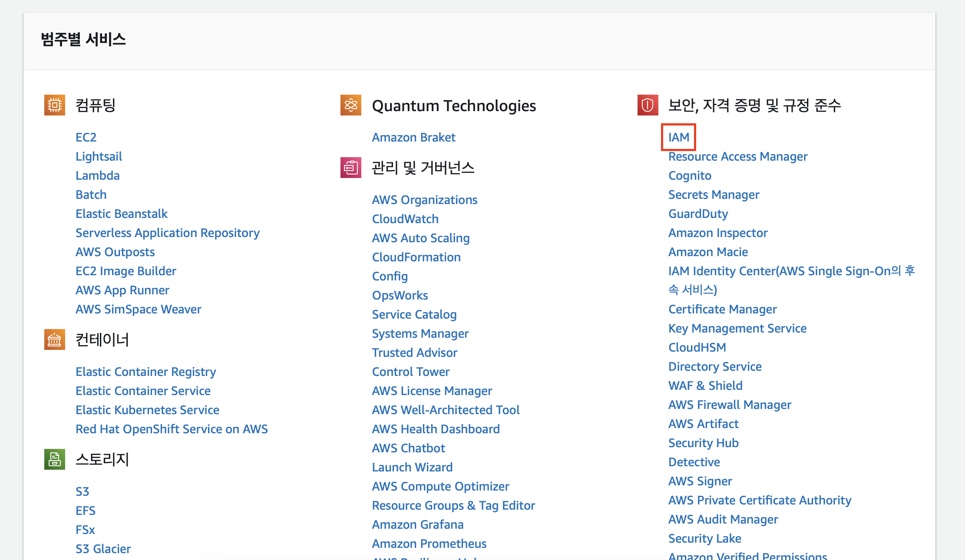The width and height of the screenshot is (965, 560).
Task: Open GuardDuty link
Action: 698,214
